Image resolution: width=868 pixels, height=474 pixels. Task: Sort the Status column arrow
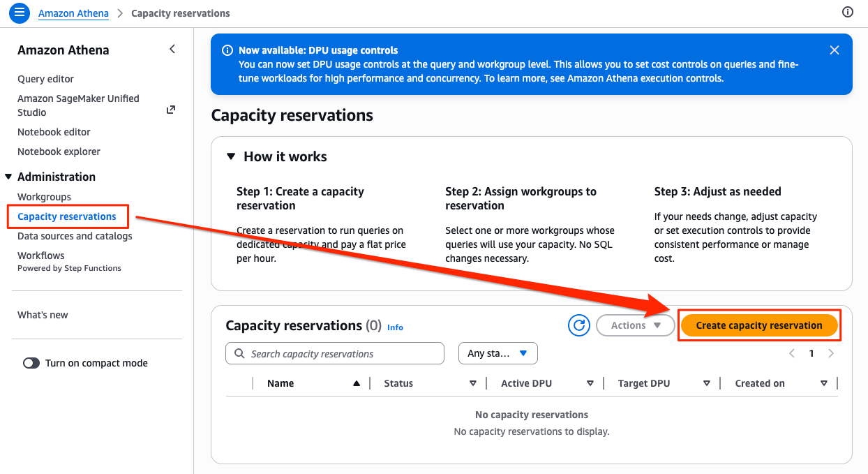[473, 383]
